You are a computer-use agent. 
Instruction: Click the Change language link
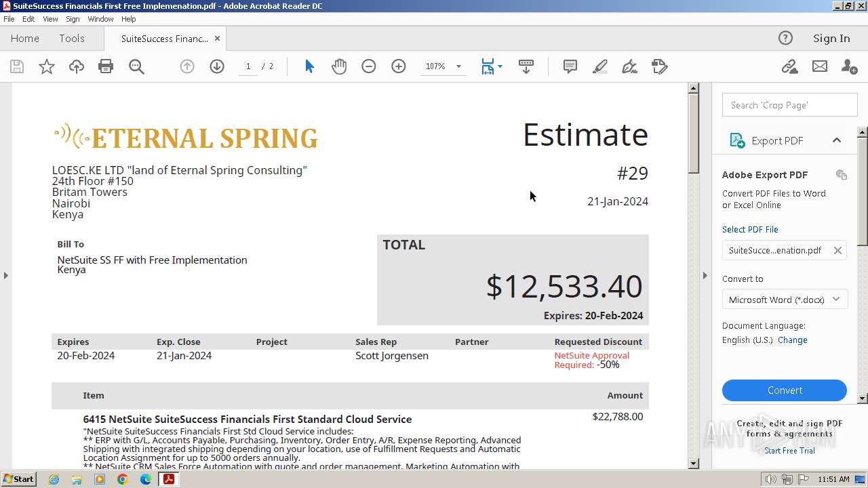792,340
